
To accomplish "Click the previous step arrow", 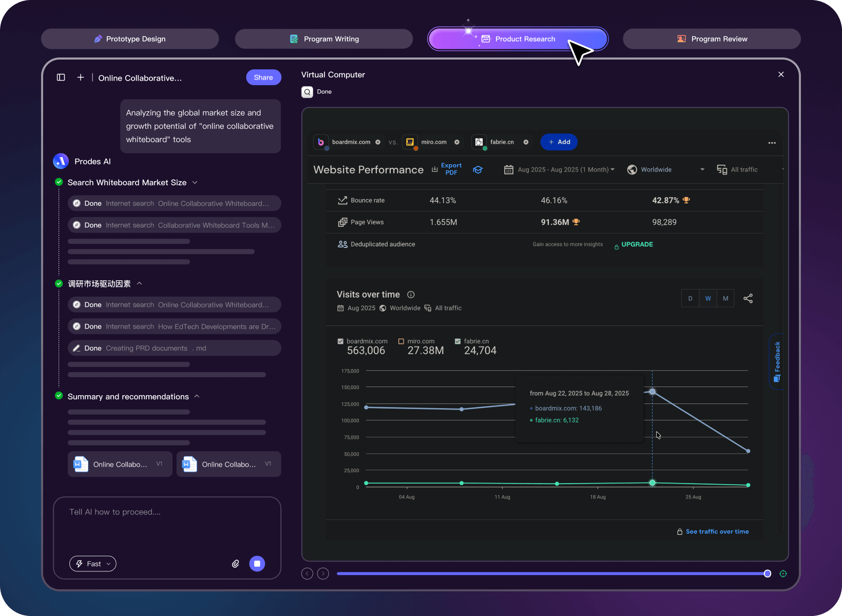I will point(307,573).
